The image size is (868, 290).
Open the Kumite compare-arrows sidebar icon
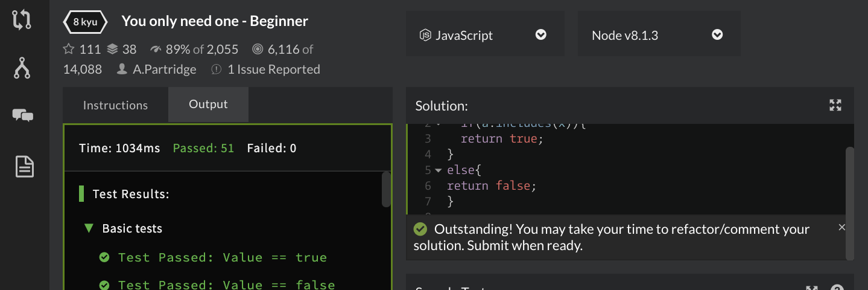22,20
